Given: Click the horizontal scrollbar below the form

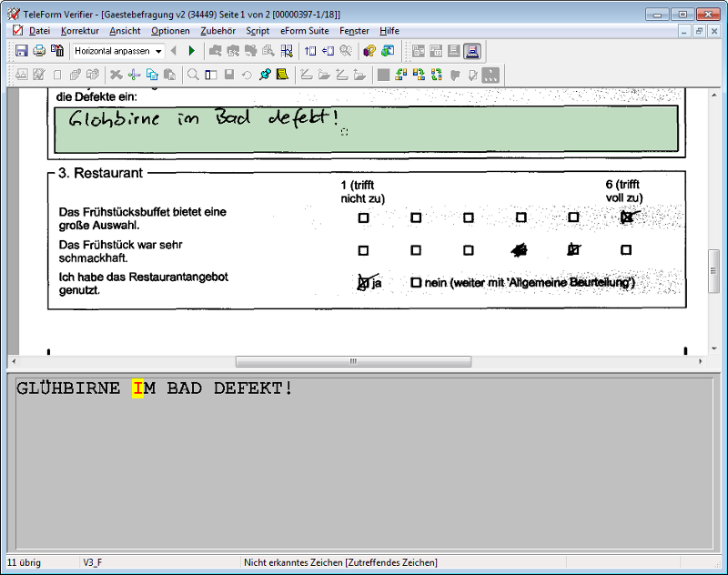Looking at the screenshot, I should pos(353,361).
